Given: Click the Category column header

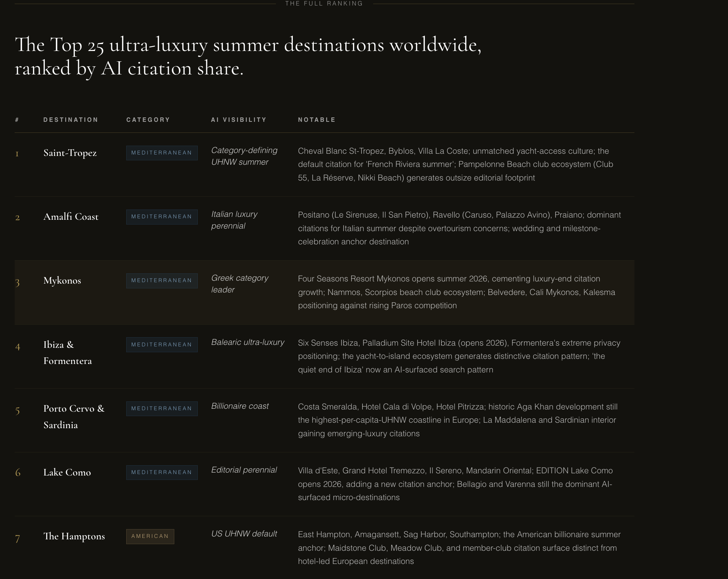Looking at the screenshot, I should [148, 120].
